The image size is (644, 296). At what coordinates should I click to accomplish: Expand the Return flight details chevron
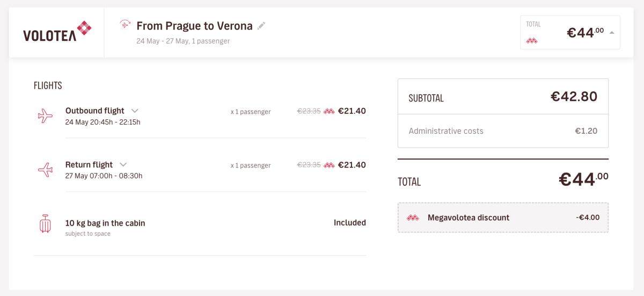point(123,164)
